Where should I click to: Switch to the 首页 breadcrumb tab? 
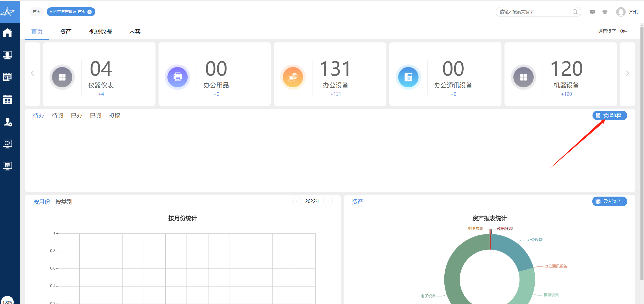[x=37, y=12]
